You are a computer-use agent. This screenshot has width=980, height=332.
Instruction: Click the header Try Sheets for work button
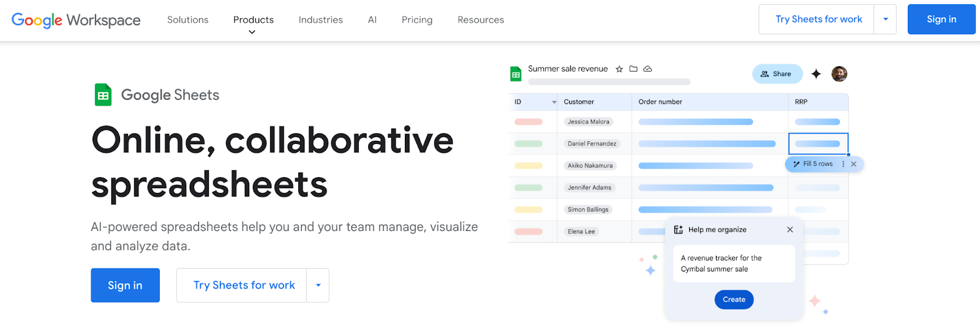click(816, 20)
